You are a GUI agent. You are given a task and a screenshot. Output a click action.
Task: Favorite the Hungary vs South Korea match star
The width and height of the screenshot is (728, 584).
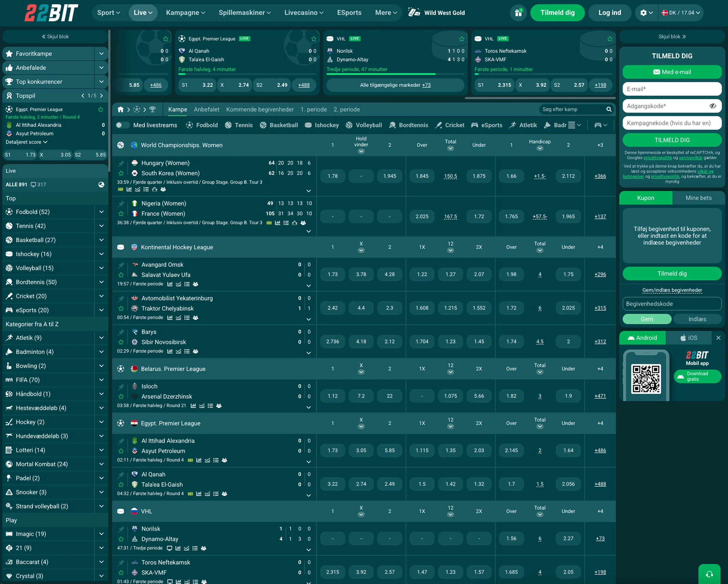tap(121, 173)
